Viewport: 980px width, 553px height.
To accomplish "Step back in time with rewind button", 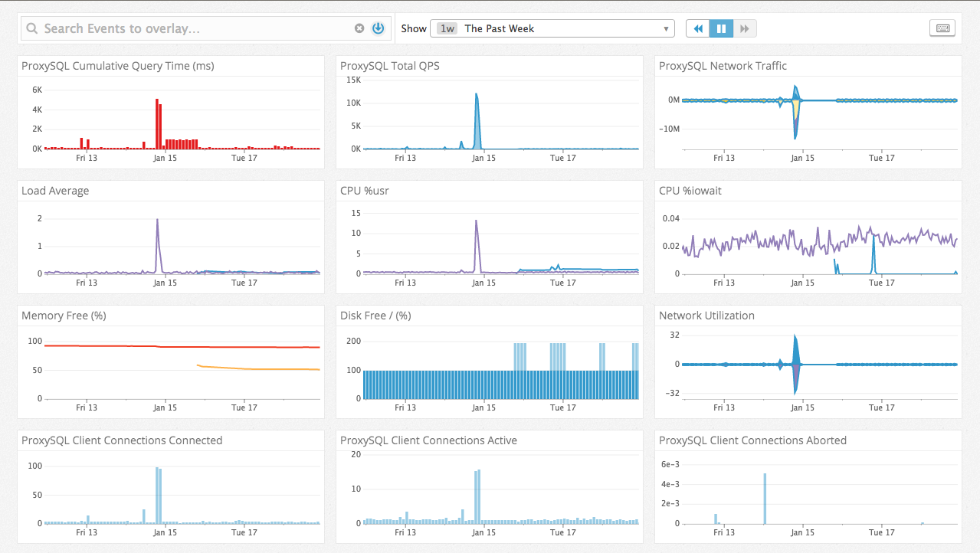I will 697,28.
